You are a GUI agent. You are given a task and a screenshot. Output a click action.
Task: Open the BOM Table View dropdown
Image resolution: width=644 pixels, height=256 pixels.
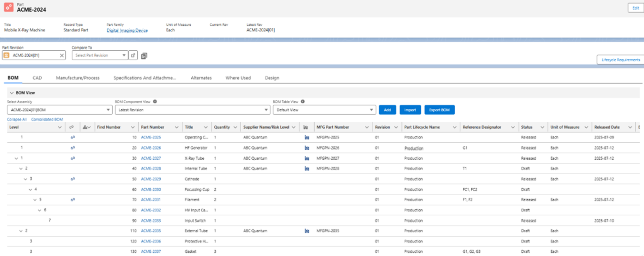(324, 110)
